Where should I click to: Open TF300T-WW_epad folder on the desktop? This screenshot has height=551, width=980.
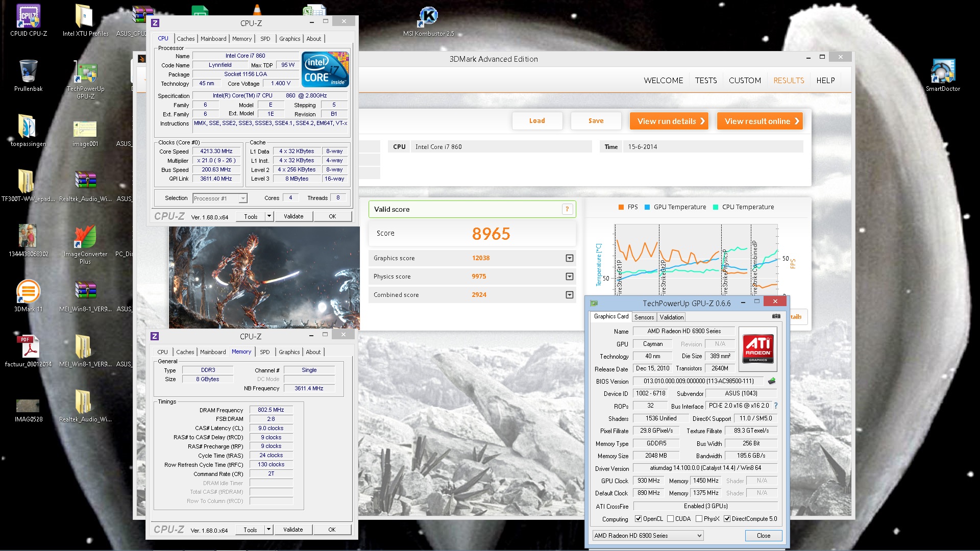coord(29,186)
